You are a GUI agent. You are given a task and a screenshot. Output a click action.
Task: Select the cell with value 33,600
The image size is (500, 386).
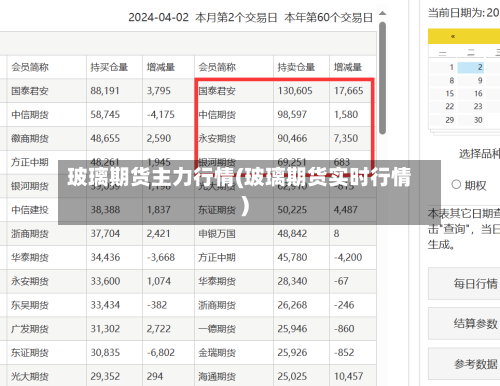[x=115, y=281]
